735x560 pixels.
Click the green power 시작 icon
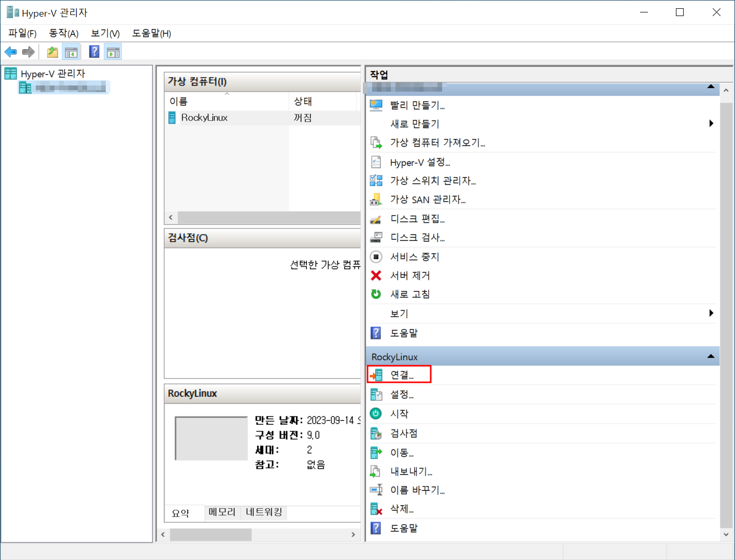[376, 413]
